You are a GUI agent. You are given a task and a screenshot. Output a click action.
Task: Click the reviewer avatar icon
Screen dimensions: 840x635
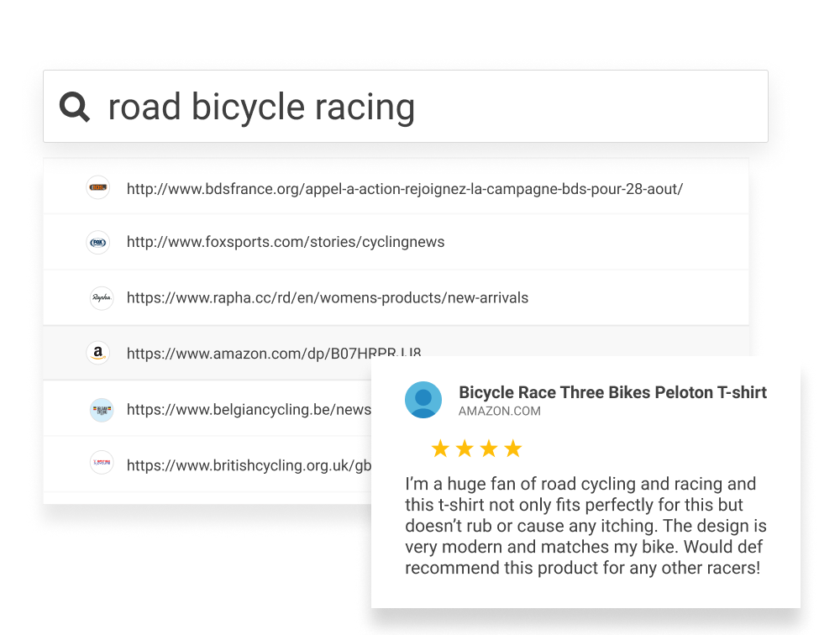423,400
